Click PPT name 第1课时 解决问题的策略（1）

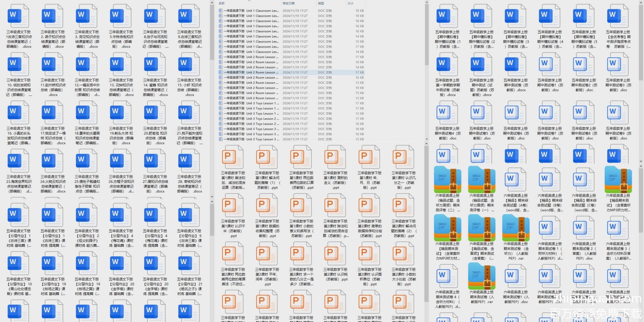(267, 180)
